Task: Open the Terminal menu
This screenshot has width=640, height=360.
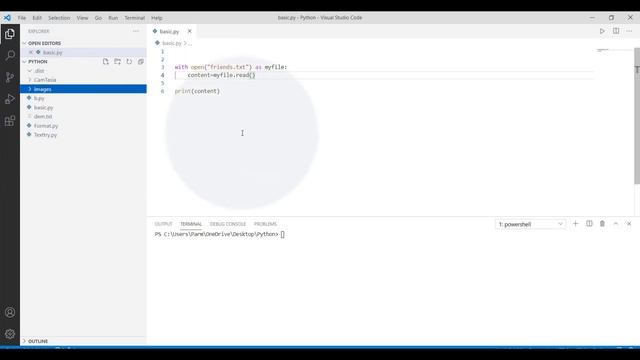Action: coord(135,18)
